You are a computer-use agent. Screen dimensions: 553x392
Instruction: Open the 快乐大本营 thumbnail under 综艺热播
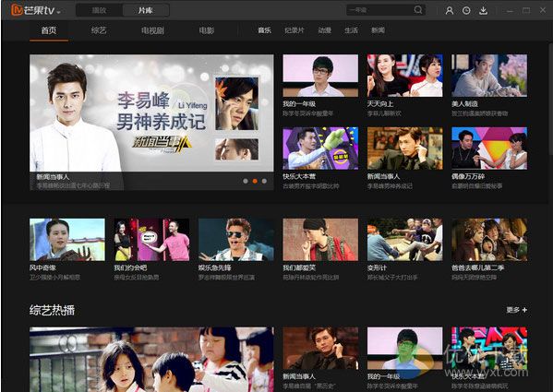[x=489, y=349]
